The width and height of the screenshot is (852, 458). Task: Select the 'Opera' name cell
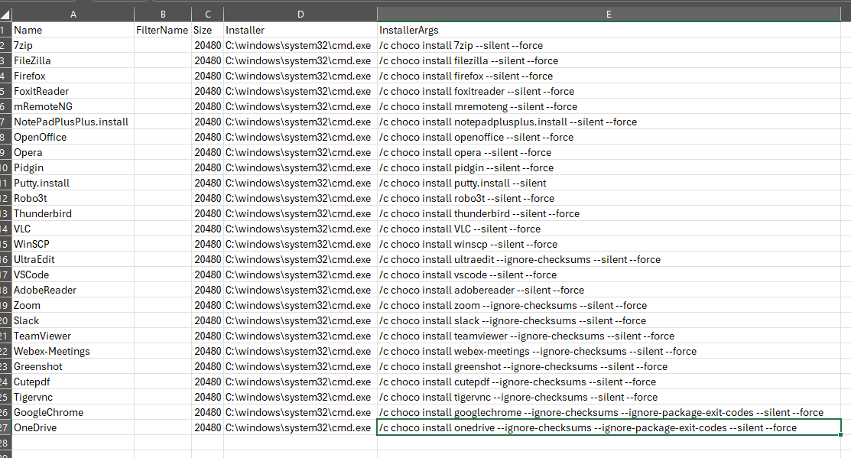[73, 152]
